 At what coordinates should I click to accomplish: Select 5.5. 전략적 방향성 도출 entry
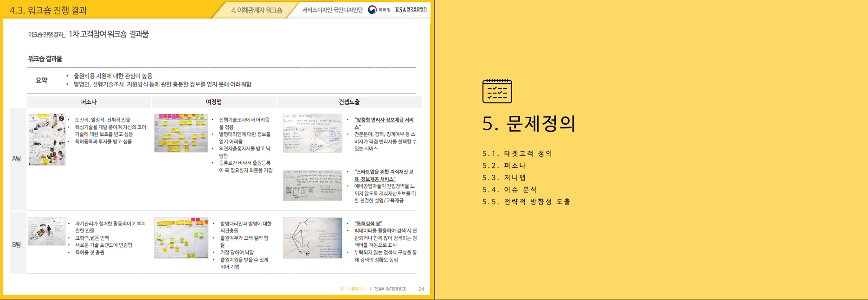[526, 202]
